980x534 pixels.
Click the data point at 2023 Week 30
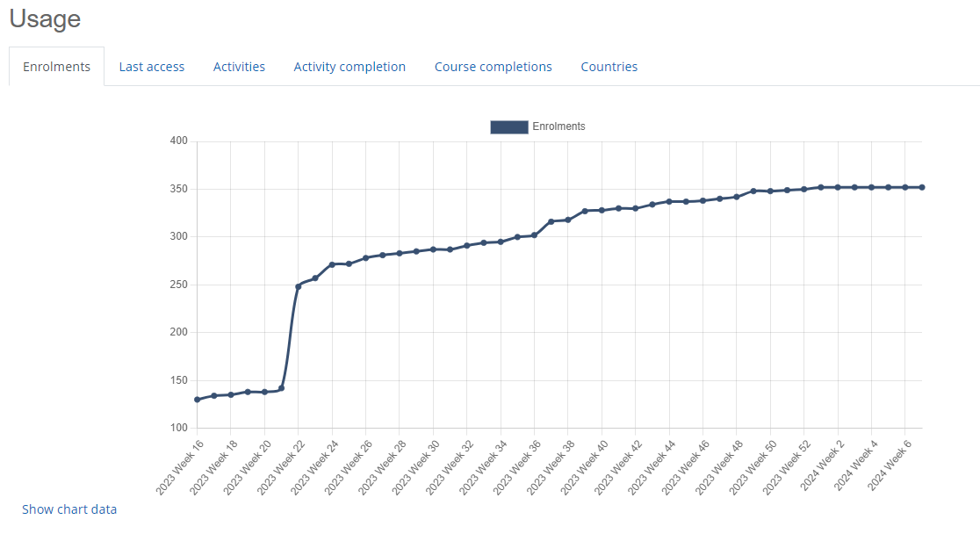(433, 249)
